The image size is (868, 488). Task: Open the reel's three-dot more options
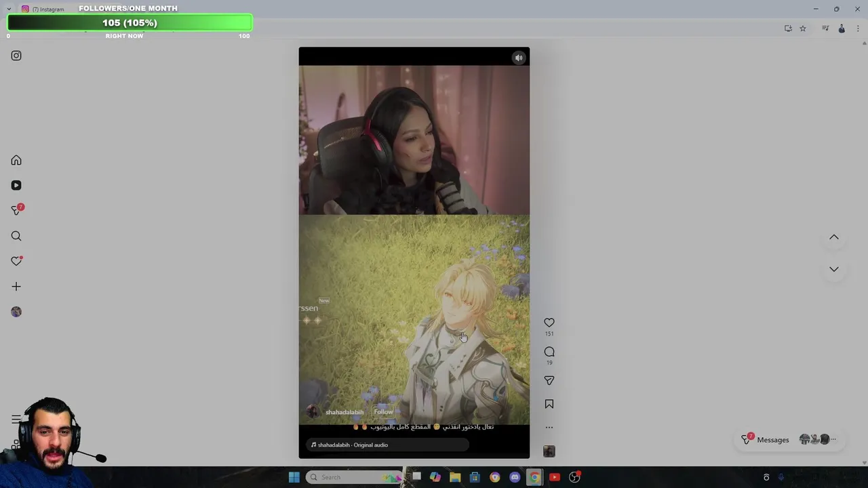pos(549,428)
